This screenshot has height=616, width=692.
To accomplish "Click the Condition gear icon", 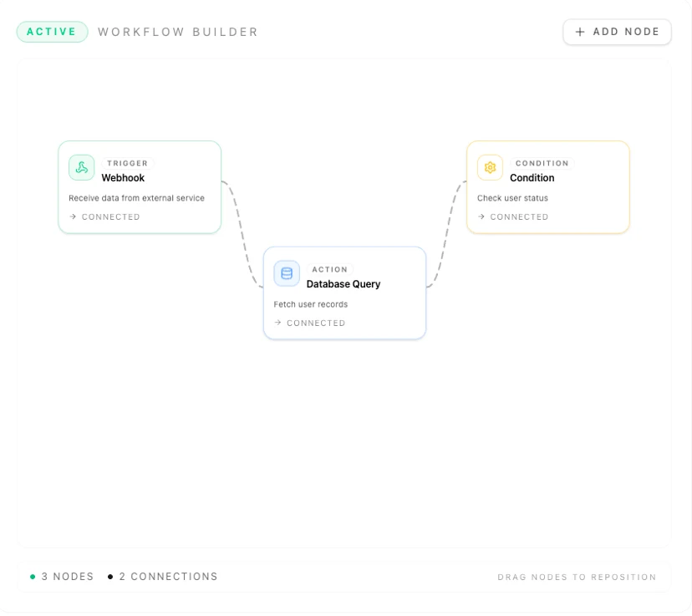I will click(491, 168).
